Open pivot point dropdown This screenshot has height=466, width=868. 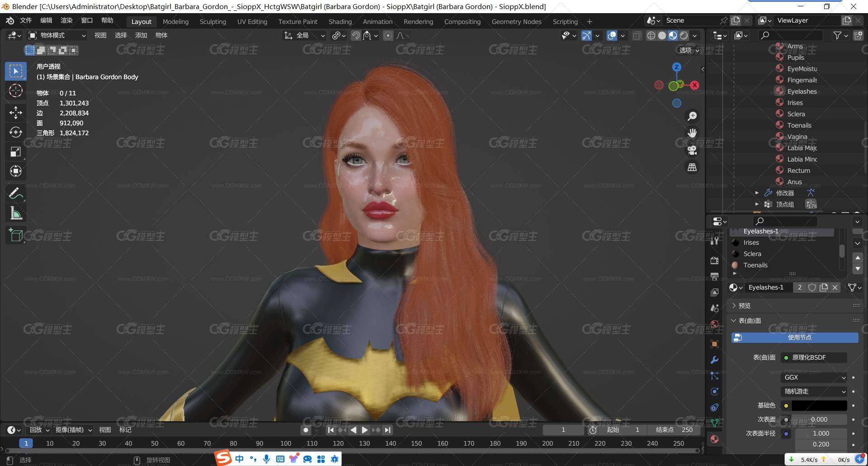pos(339,35)
